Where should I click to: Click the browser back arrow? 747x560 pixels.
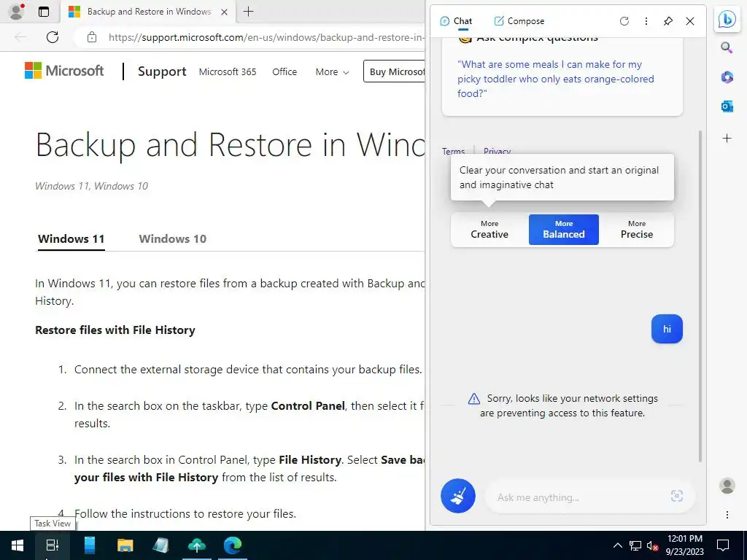pyautogui.click(x=20, y=37)
